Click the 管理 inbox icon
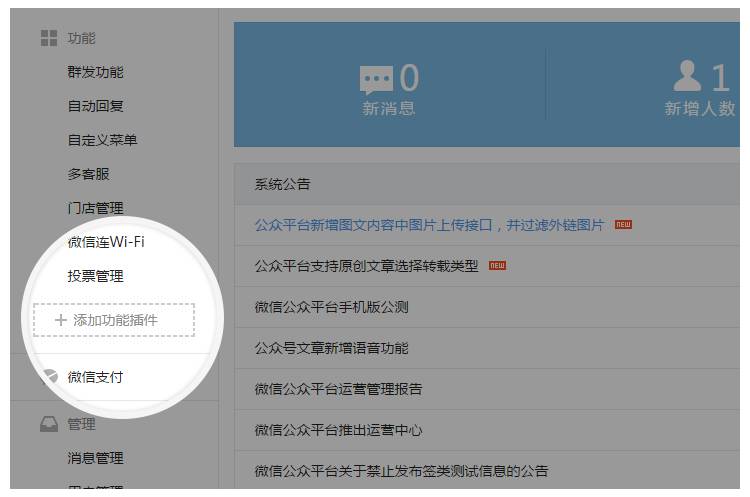The width and height of the screenshot is (750, 497). (x=48, y=424)
